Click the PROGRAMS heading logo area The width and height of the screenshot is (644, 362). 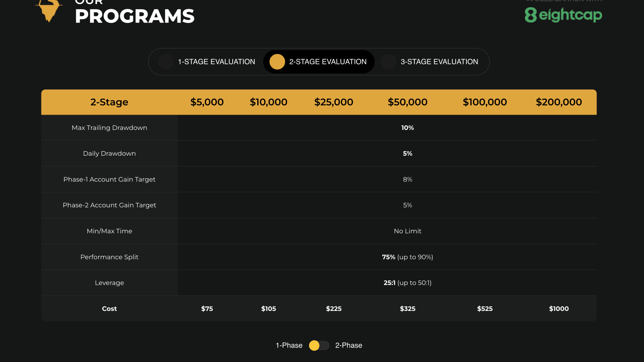pos(134,16)
